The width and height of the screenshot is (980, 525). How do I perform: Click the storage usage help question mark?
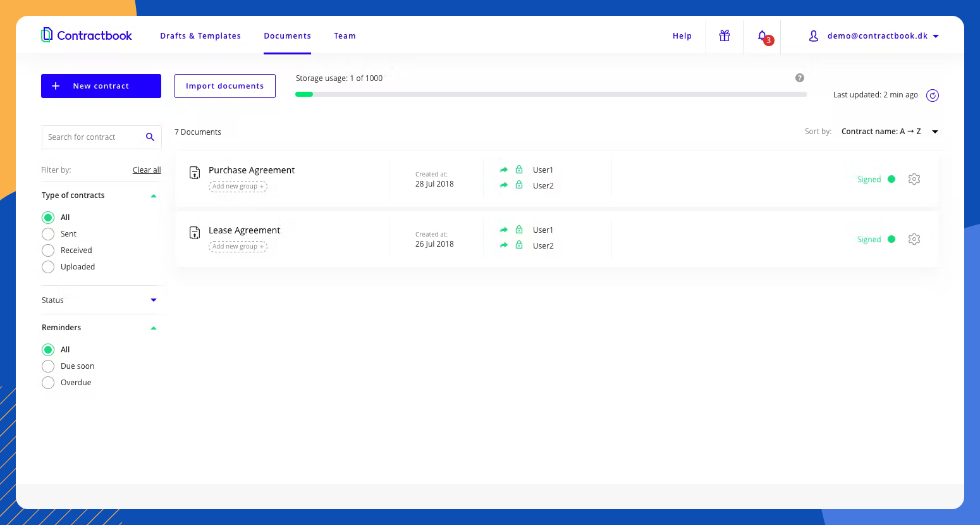pyautogui.click(x=800, y=77)
